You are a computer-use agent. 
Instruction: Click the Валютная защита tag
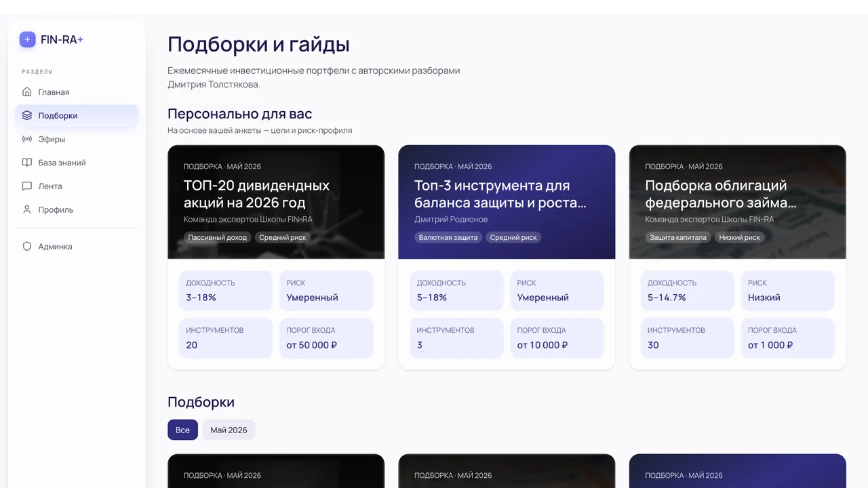[448, 237]
